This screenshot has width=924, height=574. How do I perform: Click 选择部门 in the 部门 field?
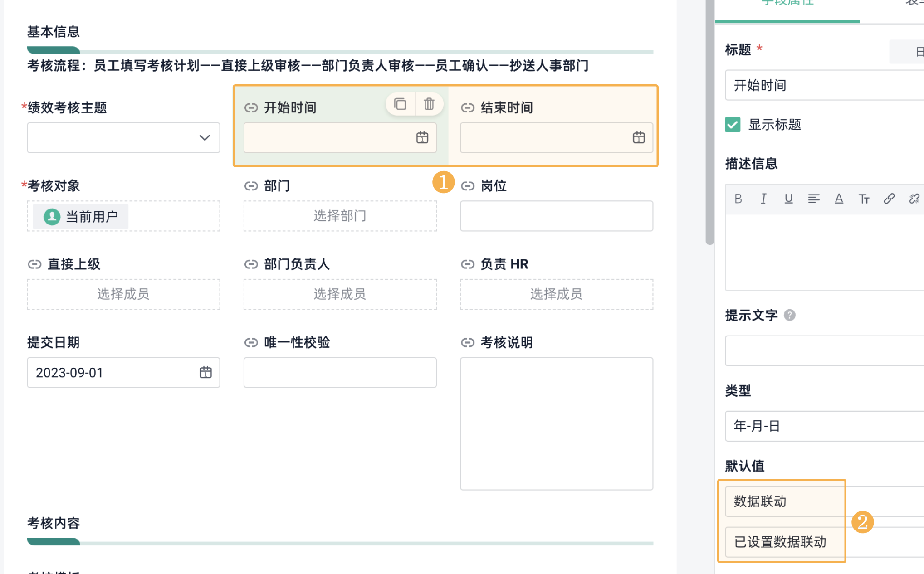click(x=340, y=216)
